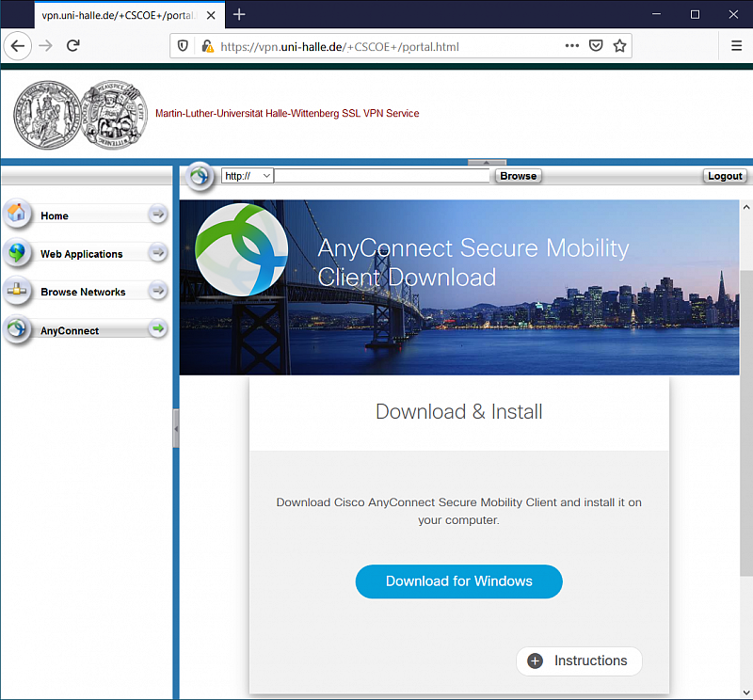The image size is (753, 700).
Task: Reload the VPN portal page
Action: click(73, 45)
